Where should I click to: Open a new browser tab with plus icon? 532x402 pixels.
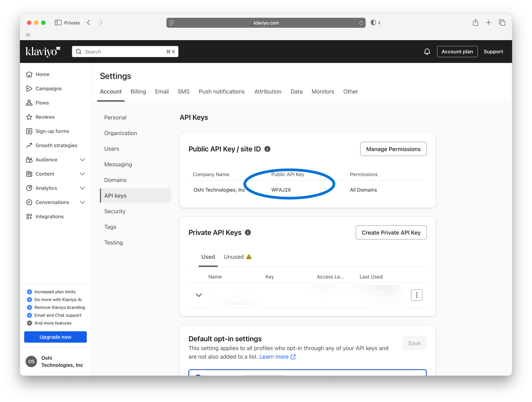(488, 23)
